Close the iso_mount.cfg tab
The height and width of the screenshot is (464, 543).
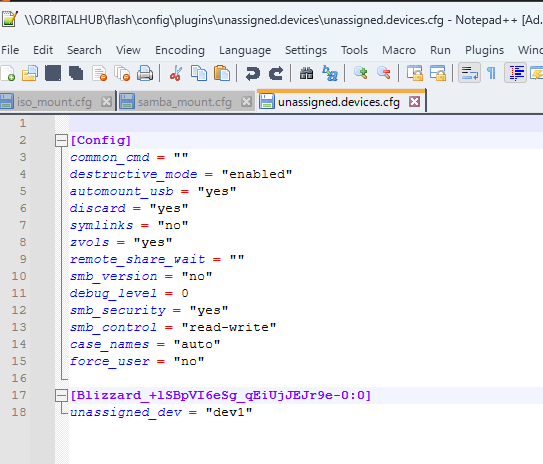106,102
